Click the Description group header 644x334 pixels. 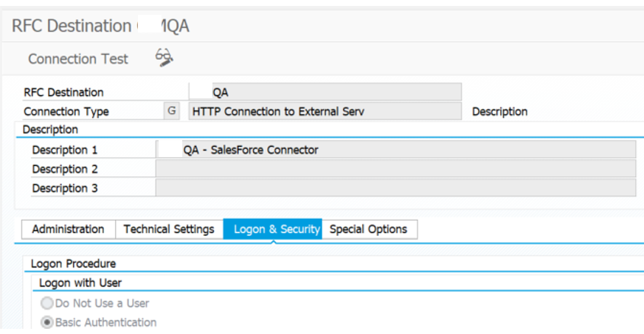50,130
